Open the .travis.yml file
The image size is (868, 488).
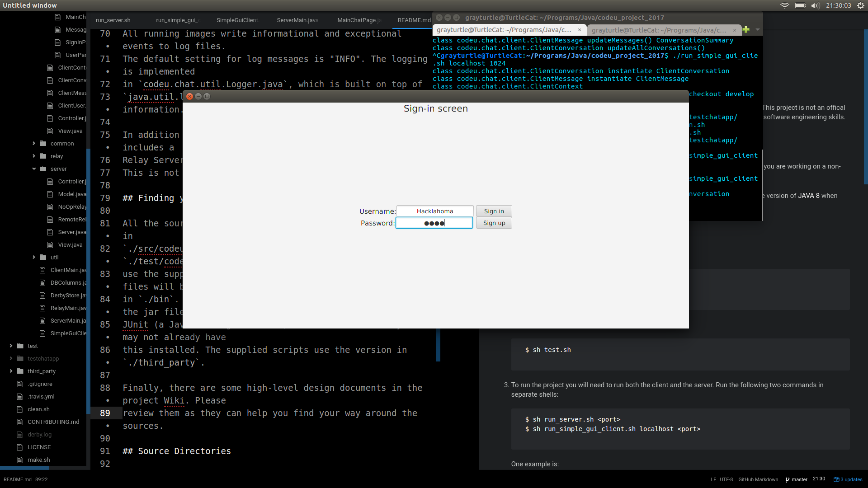[x=41, y=397]
